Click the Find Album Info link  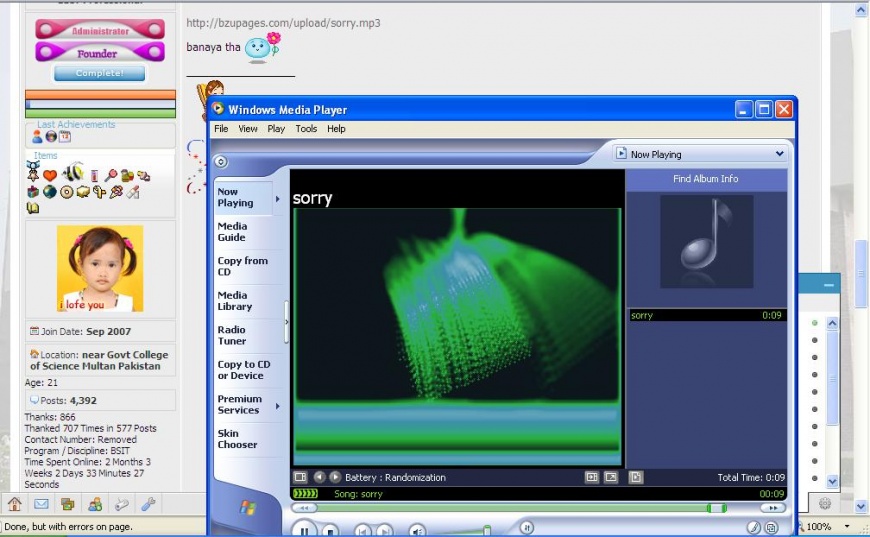click(705, 179)
